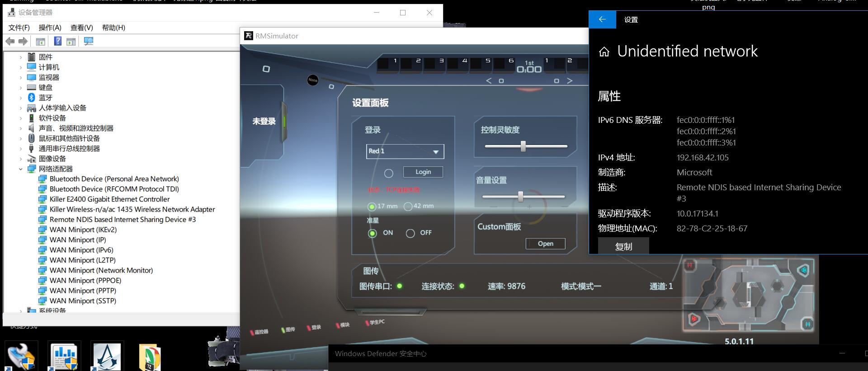This screenshot has width=868, height=371.
Task: Open the chart shield desktop shortcut
Action: (64, 356)
